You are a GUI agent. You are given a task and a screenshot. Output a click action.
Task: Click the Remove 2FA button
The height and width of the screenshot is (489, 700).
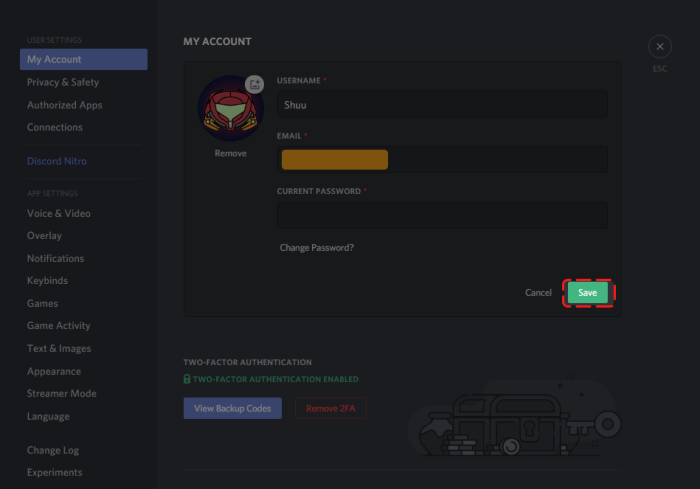pyautogui.click(x=331, y=408)
